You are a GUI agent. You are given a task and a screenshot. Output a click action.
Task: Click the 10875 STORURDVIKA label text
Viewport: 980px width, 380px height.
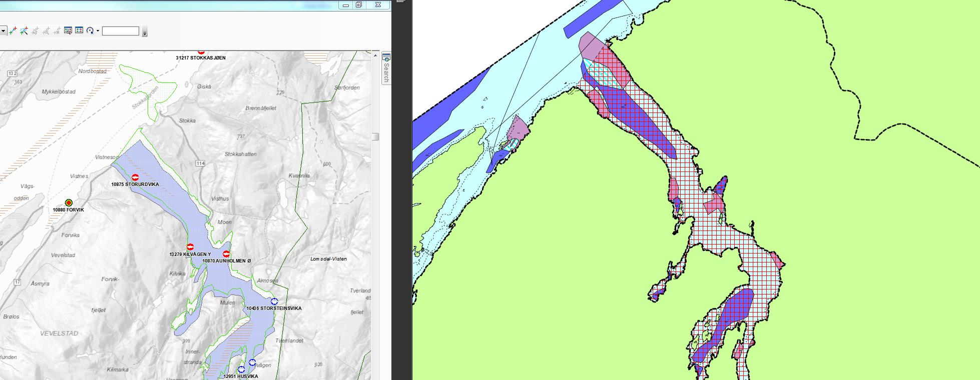(135, 184)
